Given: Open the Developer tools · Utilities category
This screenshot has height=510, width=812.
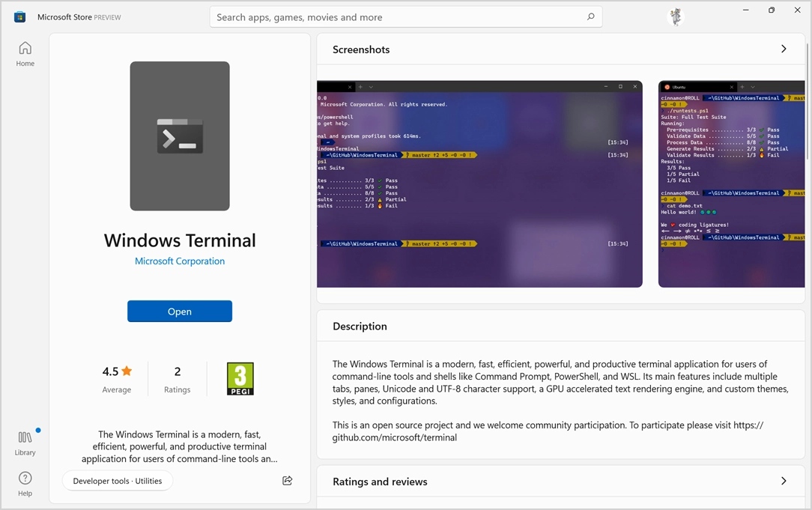Looking at the screenshot, I should 118,481.
